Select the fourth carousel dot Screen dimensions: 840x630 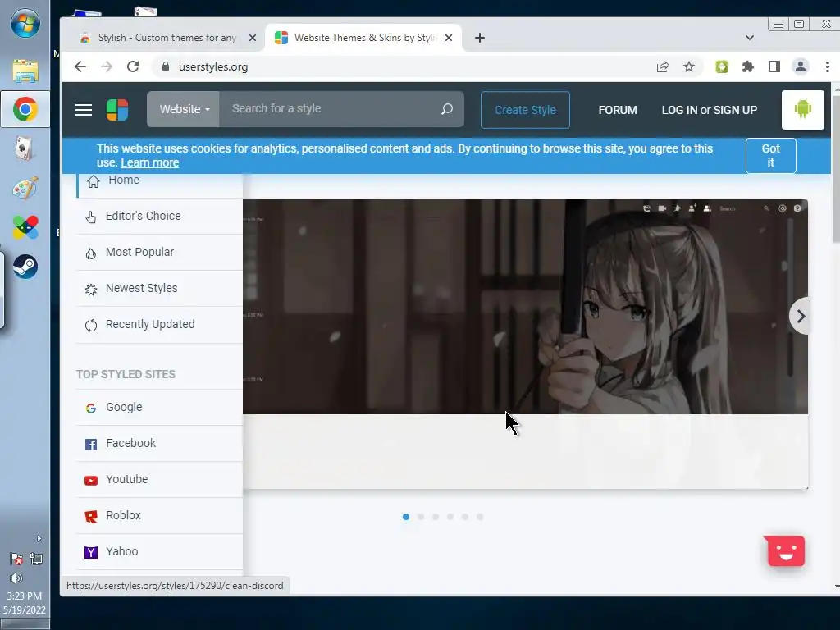click(450, 517)
